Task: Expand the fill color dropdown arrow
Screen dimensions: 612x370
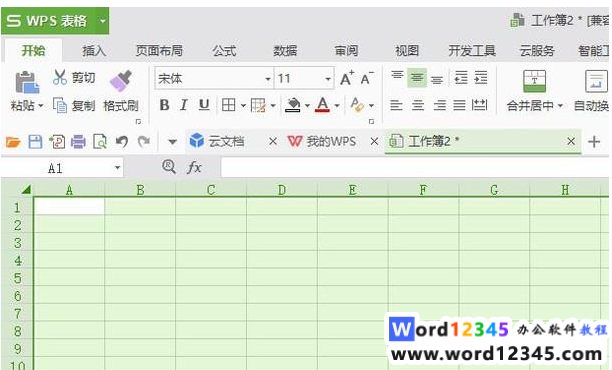Action: [x=307, y=105]
